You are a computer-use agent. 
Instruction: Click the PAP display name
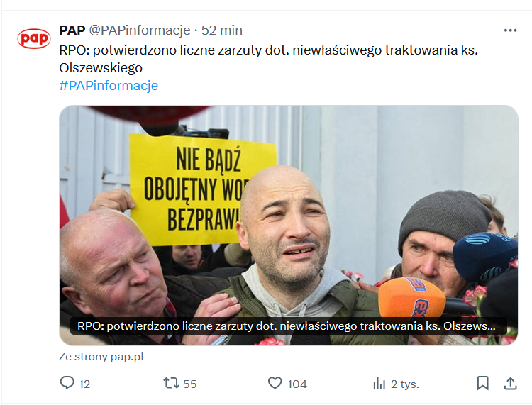pos(72,30)
